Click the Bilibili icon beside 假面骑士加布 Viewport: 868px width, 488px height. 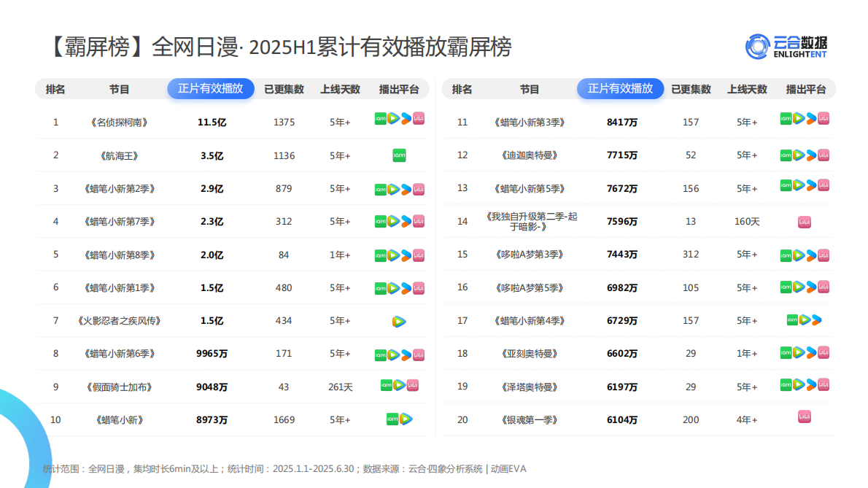[x=414, y=386]
